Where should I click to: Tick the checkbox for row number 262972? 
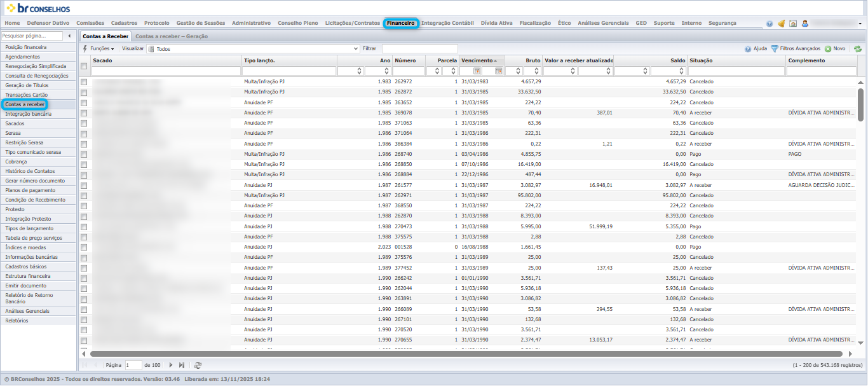(84, 82)
